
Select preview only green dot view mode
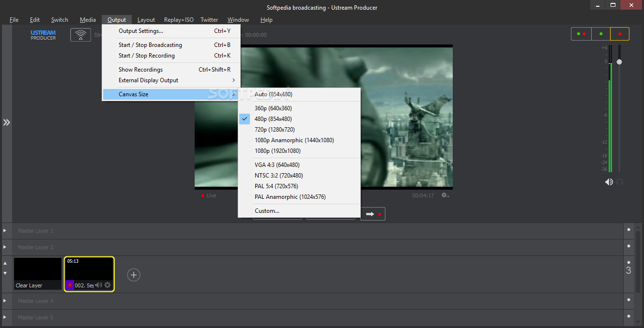[x=601, y=34]
